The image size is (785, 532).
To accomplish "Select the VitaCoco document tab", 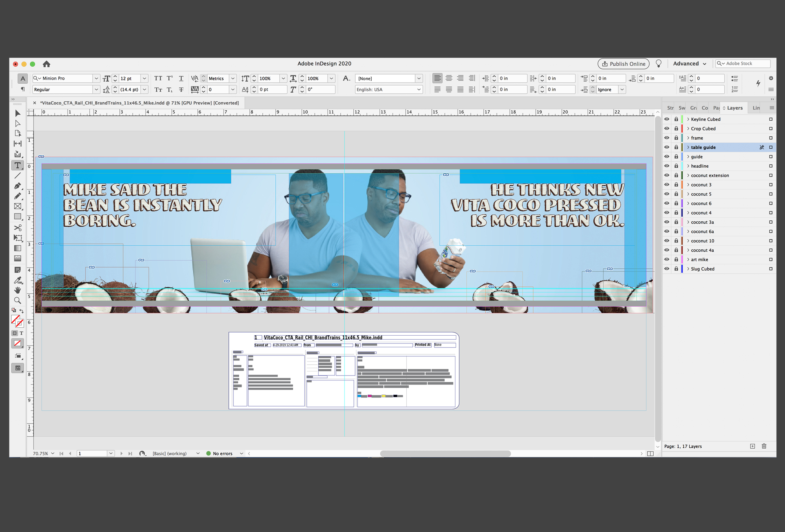I will pyautogui.click(x=139, y=103).
